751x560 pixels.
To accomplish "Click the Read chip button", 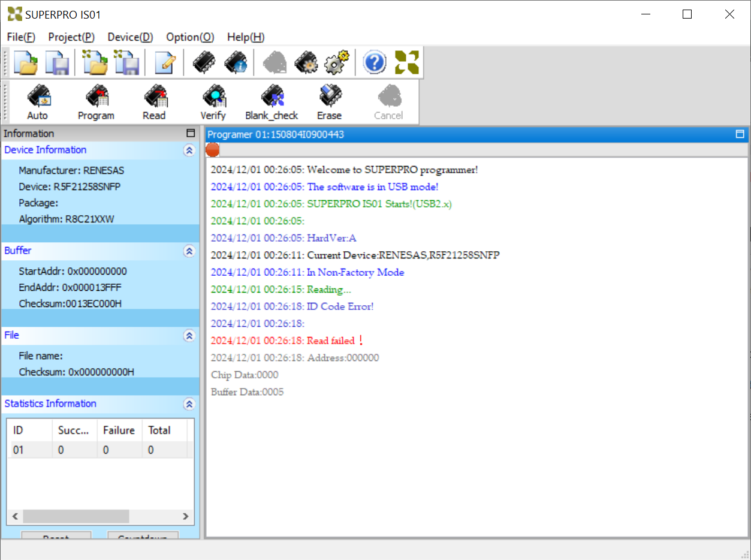I will (x=154, y=103).
